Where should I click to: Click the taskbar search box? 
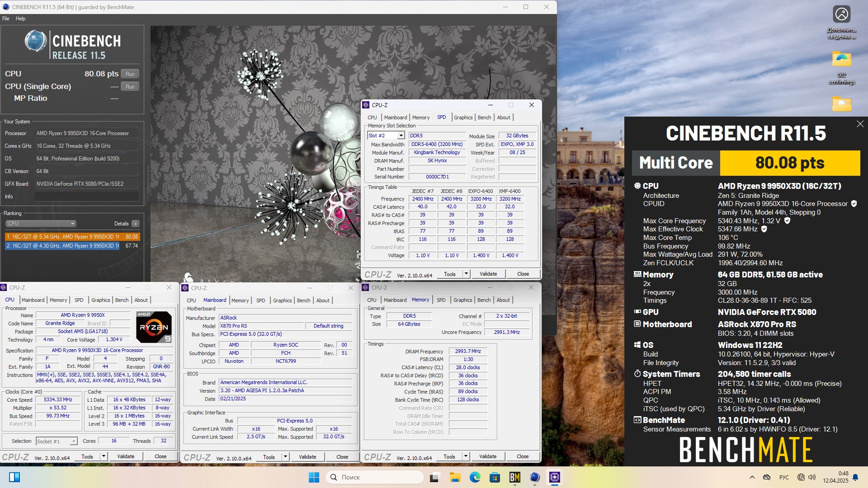[x=375, y=477]
